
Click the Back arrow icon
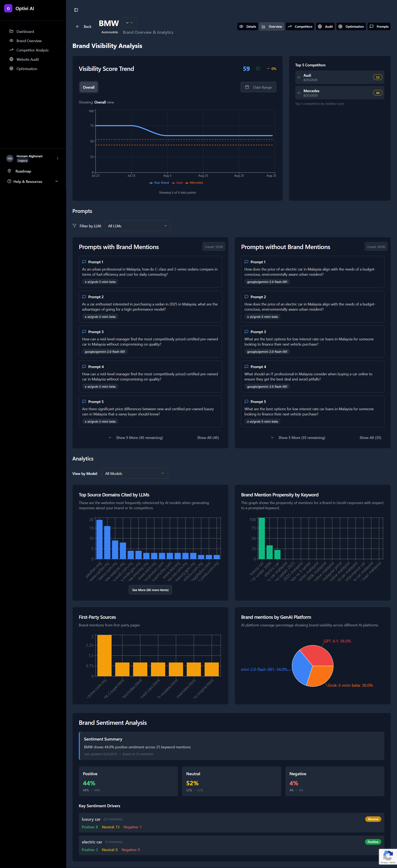pyautogui.click(x=78, y=27)
